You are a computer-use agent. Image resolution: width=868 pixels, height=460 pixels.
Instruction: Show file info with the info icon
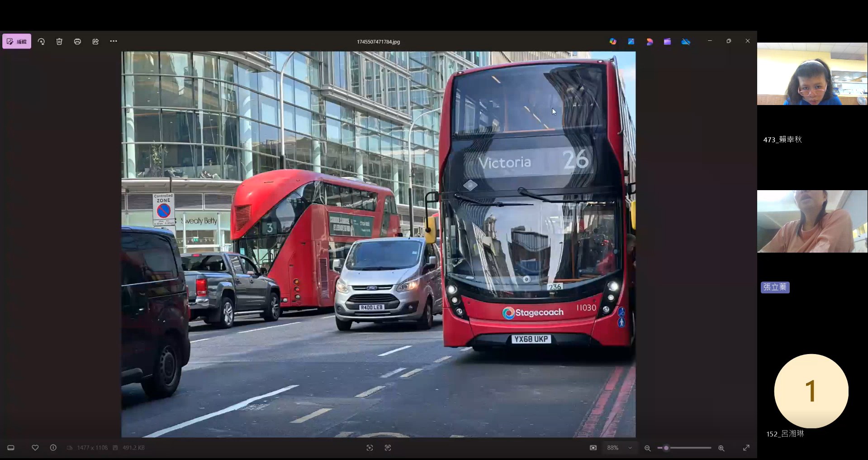pos(53,448)
